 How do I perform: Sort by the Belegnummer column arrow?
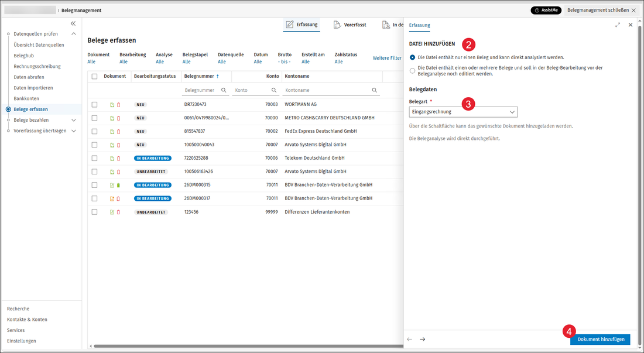click(x=218, y=76)
